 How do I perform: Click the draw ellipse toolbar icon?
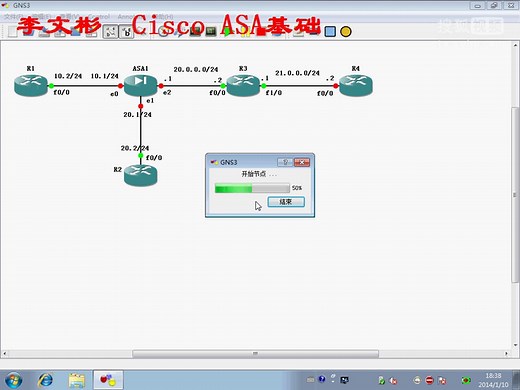point(346,32)
